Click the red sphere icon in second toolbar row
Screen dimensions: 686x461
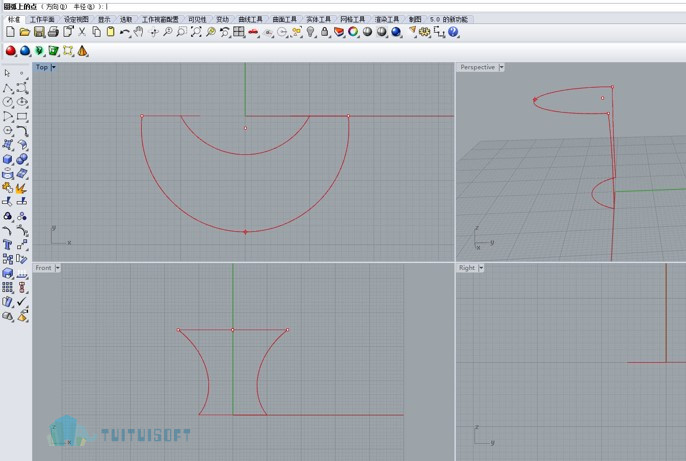click(10, 51)
